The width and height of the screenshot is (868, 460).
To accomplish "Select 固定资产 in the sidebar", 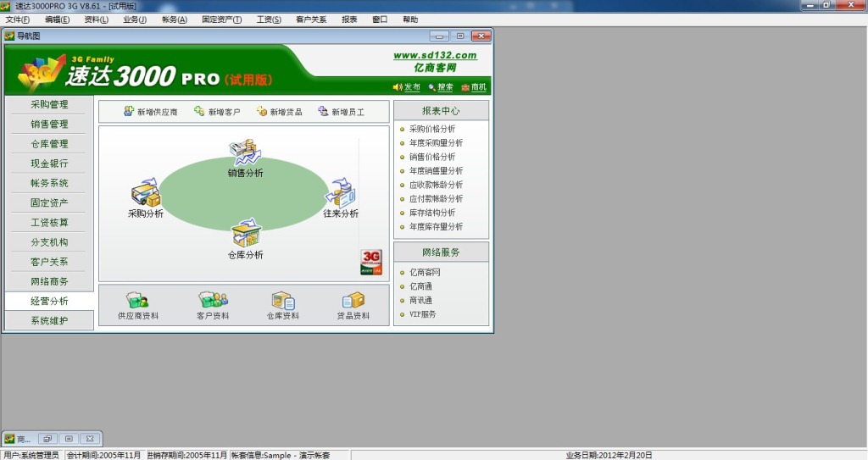I will pyautogui.click(x=49, y=202).
